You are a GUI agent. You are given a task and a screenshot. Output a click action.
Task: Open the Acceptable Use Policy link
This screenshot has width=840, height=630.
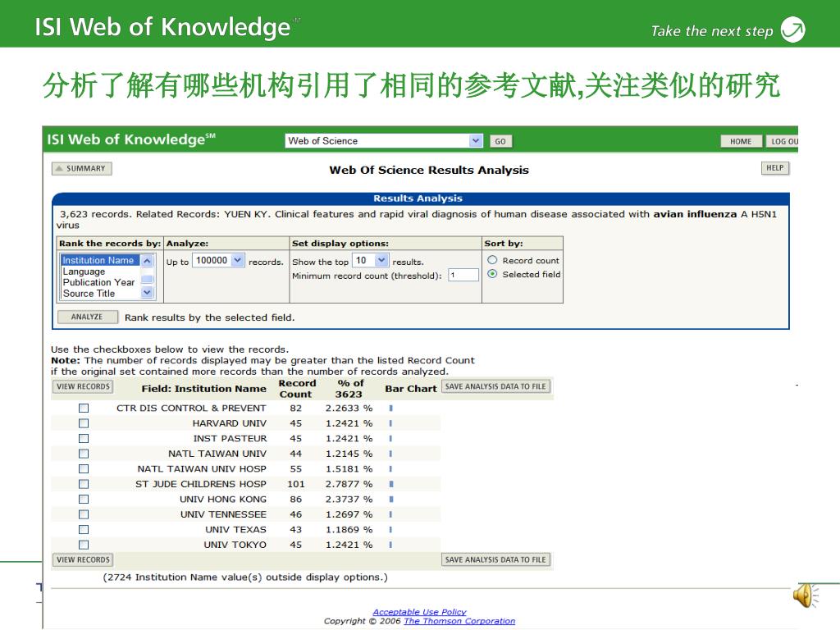click(x=419, y=612)
